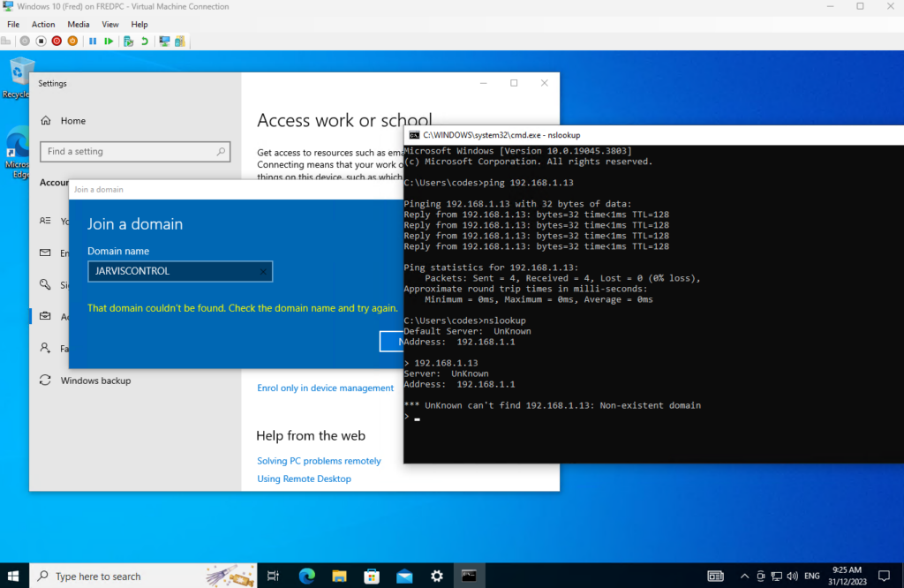Click the Join a domain heading
This screenshot has height=588, width=904.
(135, 223)
